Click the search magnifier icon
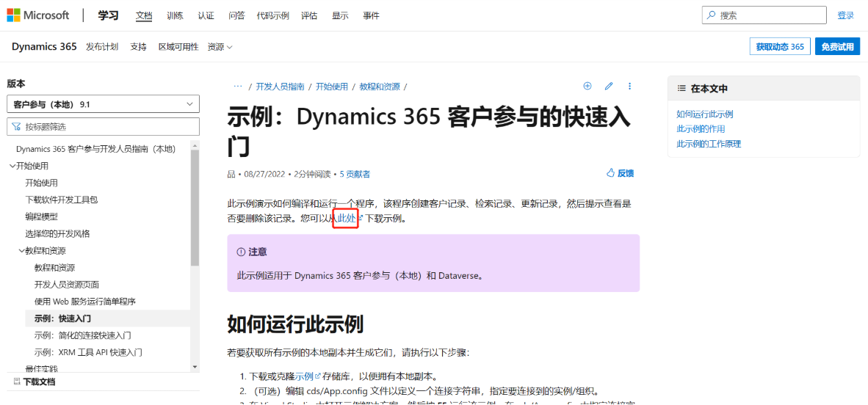The height and width of the screenshot is (405, 868). [712, 15]
